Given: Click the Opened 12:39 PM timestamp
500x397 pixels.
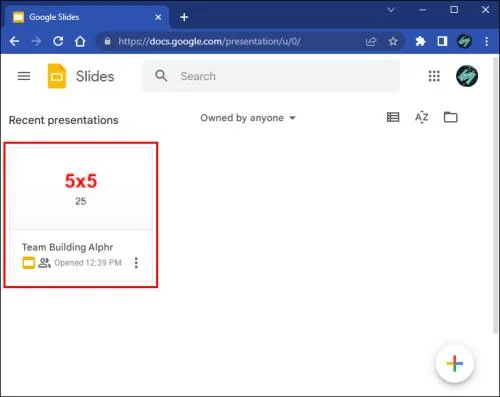Looking at the screenshot, I should [88, 263].
